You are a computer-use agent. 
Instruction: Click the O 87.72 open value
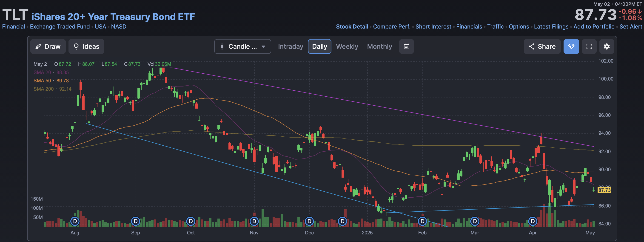(x=63, y=64)
